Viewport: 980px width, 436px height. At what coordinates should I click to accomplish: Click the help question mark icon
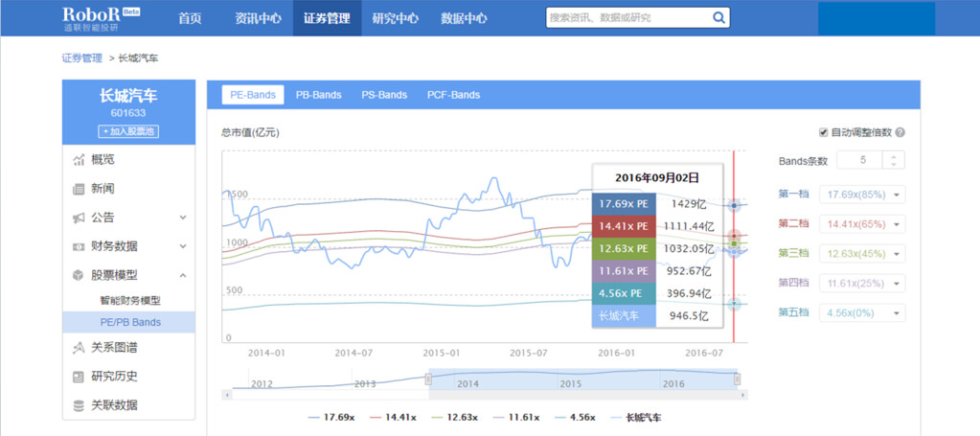(900, 132)
